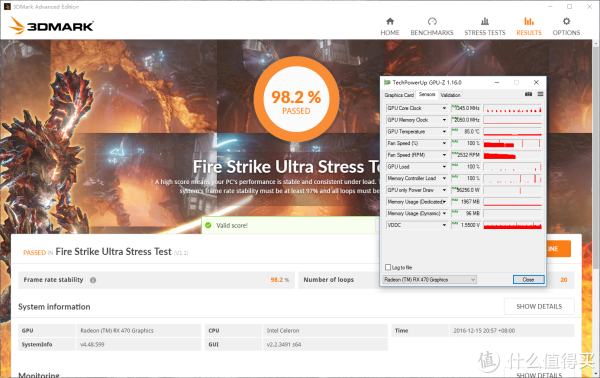Click Show Details for System Information

tap(539, 306)
